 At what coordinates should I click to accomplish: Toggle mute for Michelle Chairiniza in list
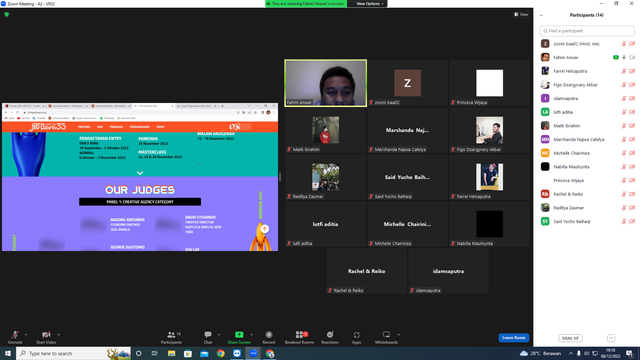(x=624, y=153)
